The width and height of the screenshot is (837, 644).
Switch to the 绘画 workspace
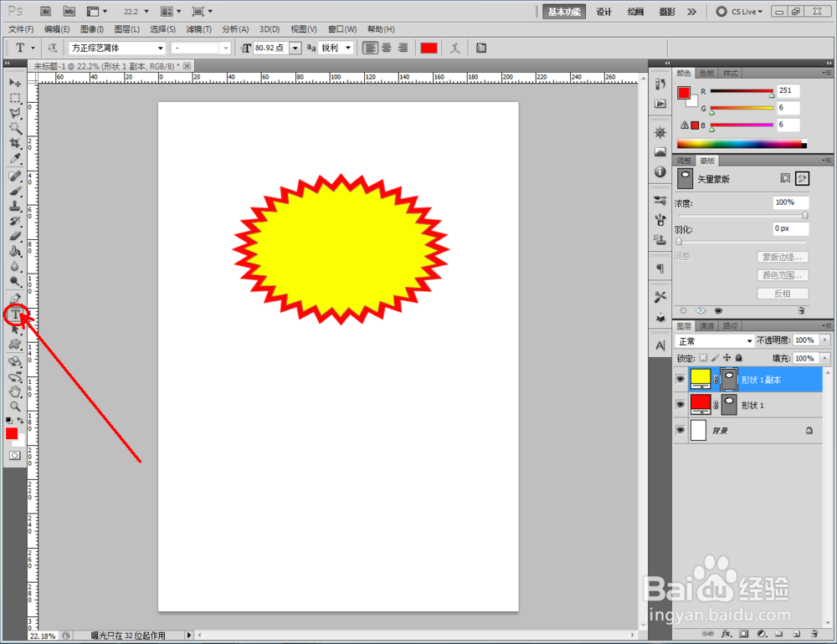[635, 12]
